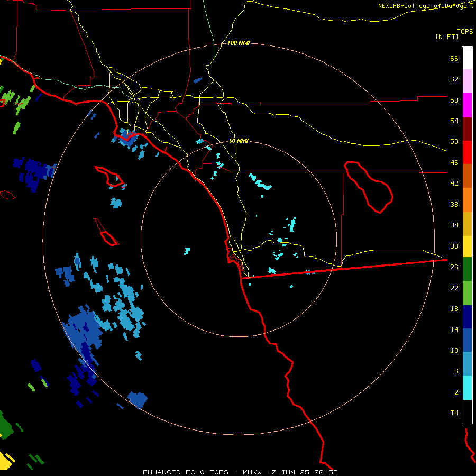Click the '100 NMI' range ring label
The height and width of the screenshot is (476, 476).
tap(239, 43)
